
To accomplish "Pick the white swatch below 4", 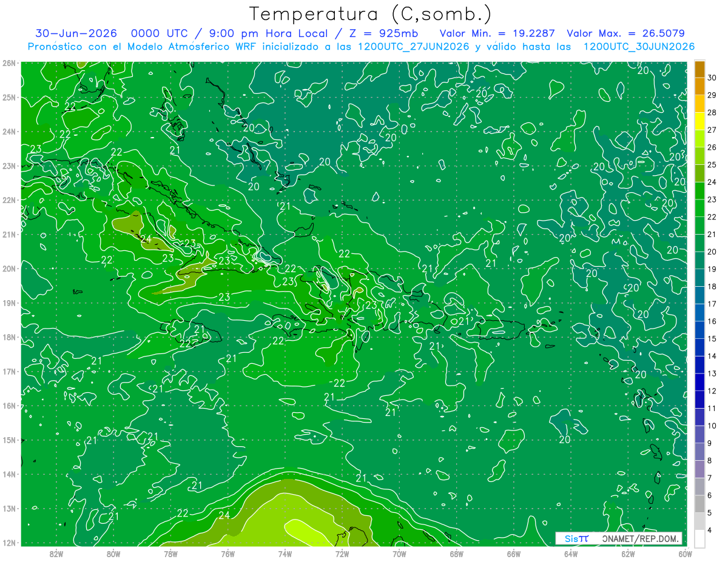I will click(x=699, y=538).
